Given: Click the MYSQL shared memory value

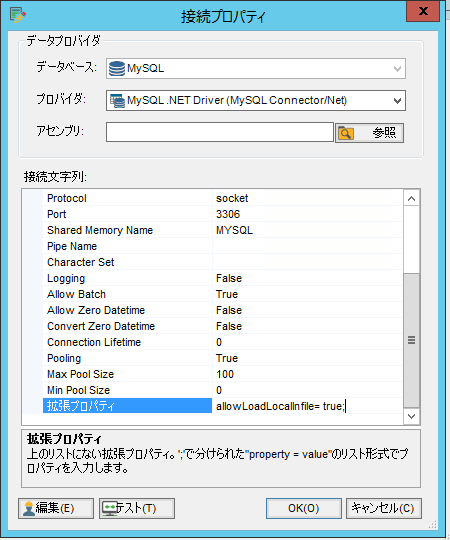Looking at the screenshot, I should (x=307, y=230).
